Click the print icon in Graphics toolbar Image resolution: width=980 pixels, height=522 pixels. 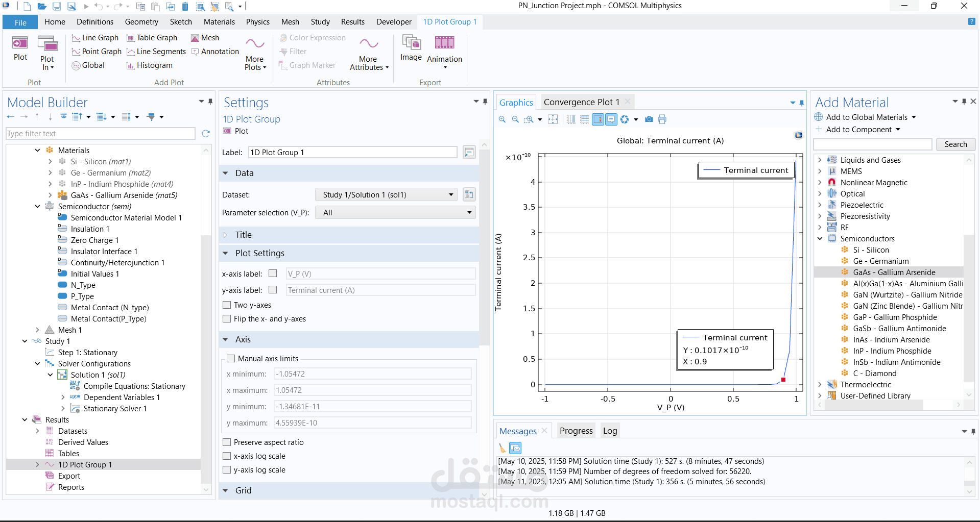point(662,119)
